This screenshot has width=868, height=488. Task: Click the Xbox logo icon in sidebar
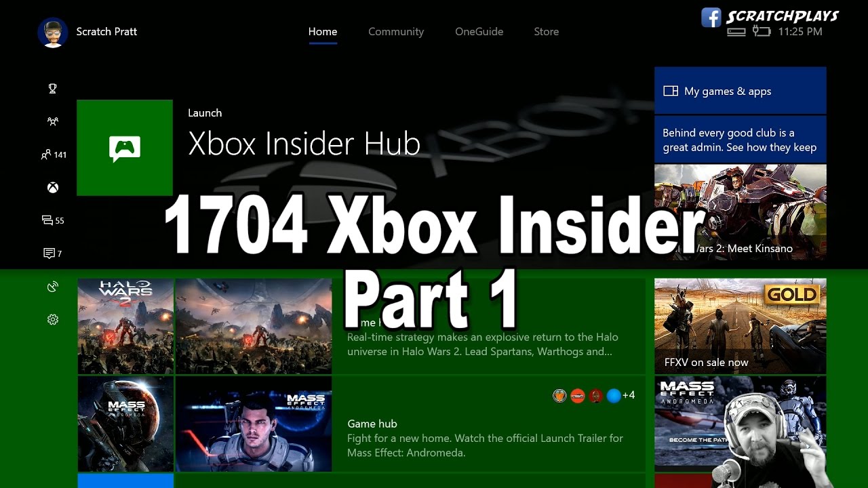[53, 188]
